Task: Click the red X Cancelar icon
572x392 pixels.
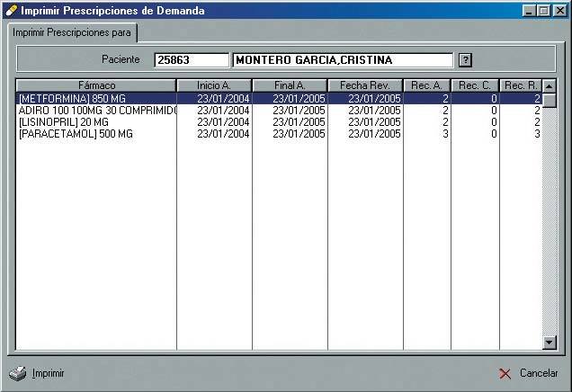Action: [x=505, y=373]
